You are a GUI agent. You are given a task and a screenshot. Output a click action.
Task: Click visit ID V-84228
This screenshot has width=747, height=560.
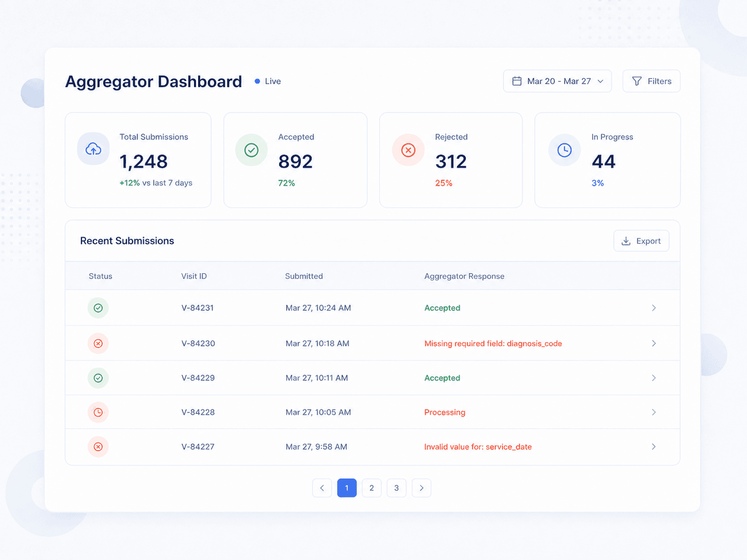[x=198, y=412]
